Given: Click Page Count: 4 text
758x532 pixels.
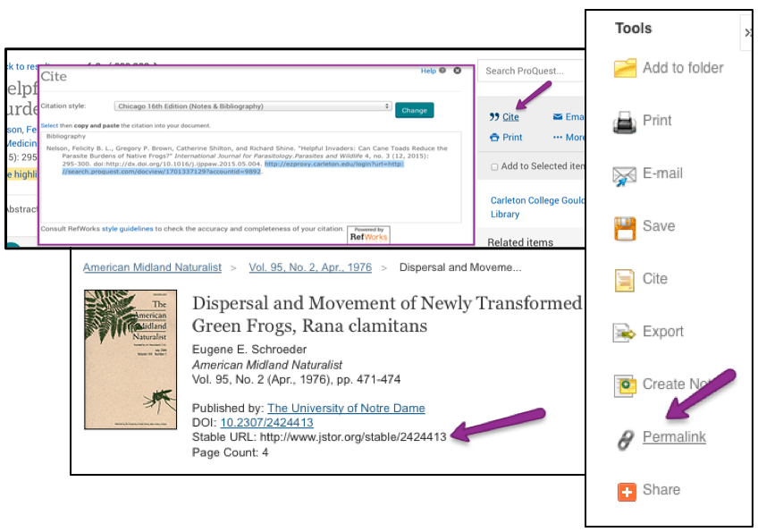Looking at the screenshot, I should point(230,452).
